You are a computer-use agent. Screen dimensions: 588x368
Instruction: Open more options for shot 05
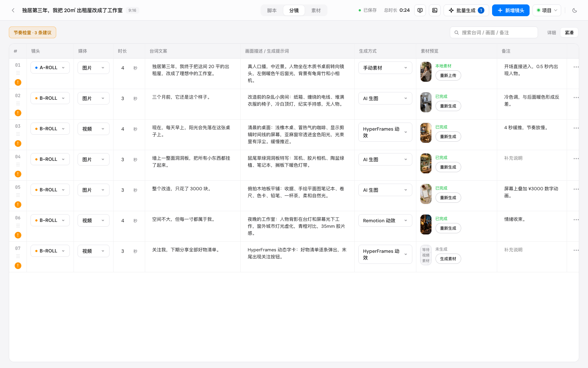[576, 189]
